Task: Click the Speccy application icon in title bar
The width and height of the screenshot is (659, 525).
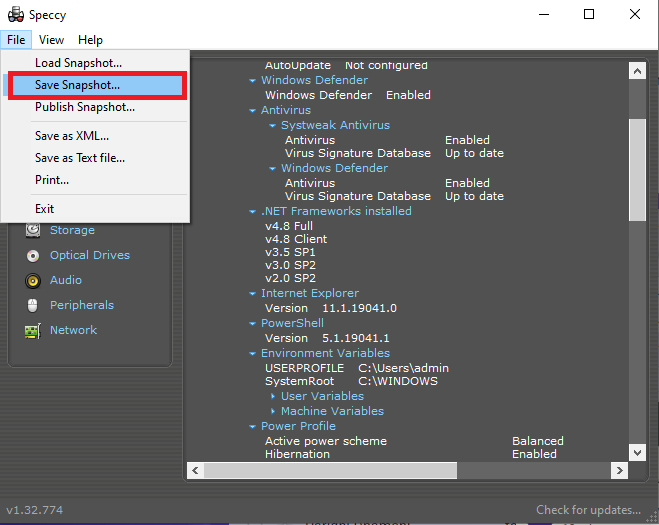Action: coord(16,15)
